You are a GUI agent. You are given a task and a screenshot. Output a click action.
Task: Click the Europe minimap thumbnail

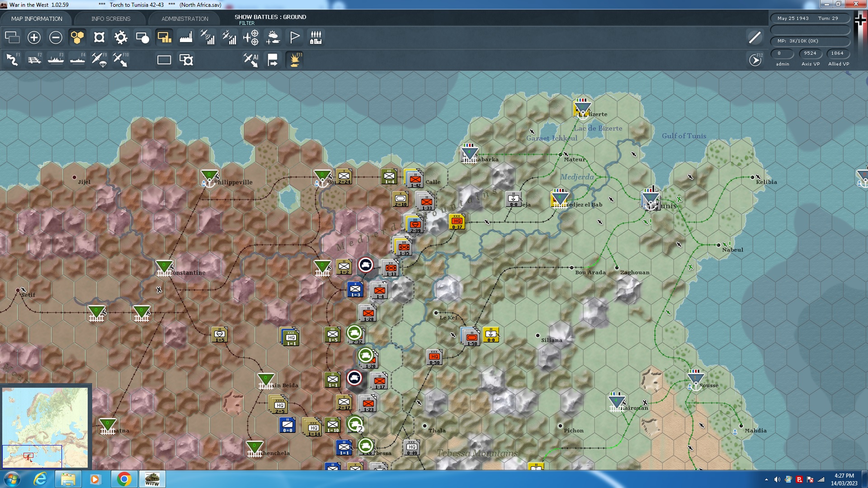pyautogui.click(x=45, y=427)
